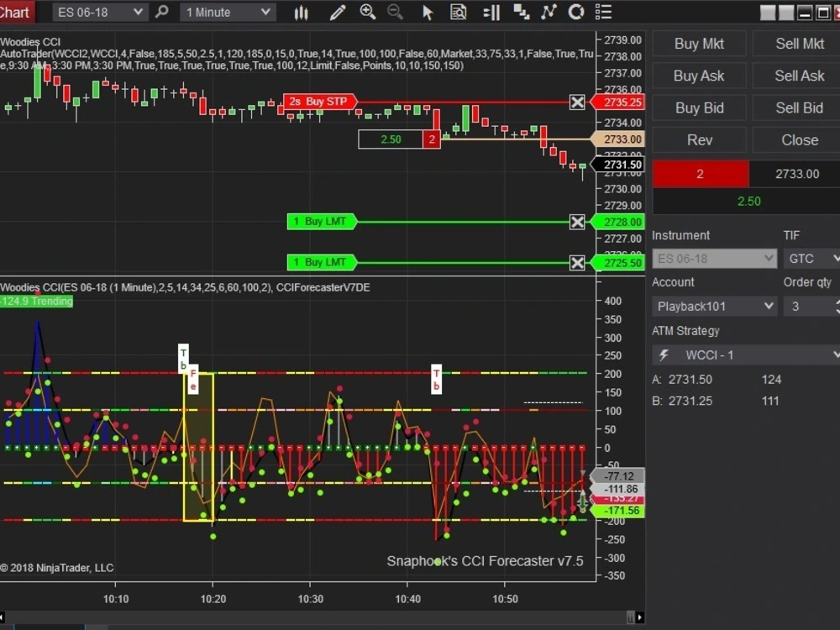Click the -171.56 CCI value tag
Screen dimensions: 840x630
[617, 511]
